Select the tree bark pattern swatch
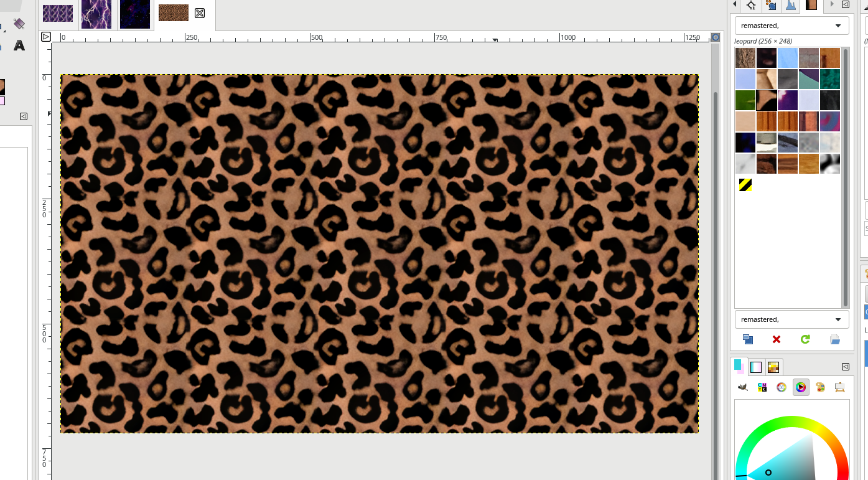The image size is (868, 480). click(745, 58)
